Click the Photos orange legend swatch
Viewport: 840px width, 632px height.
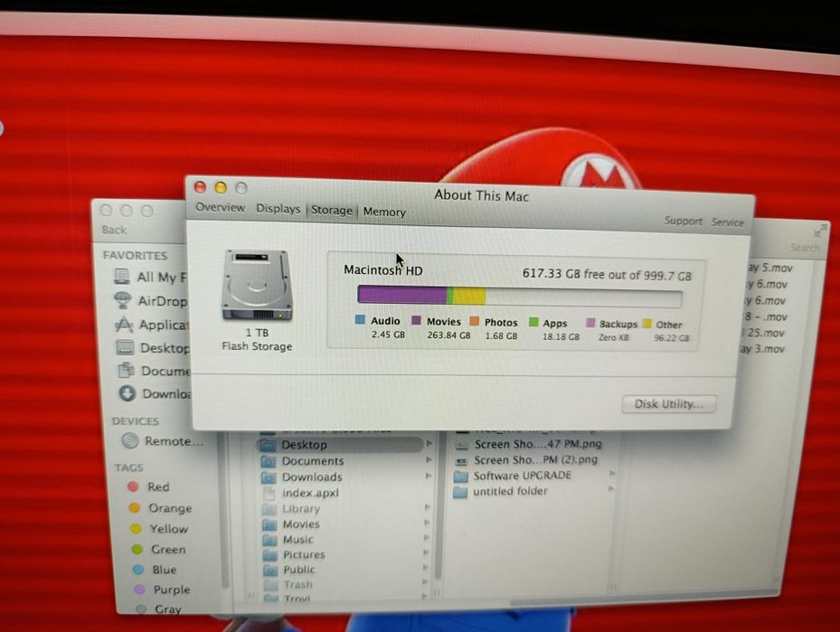click(x=474, y=321)
